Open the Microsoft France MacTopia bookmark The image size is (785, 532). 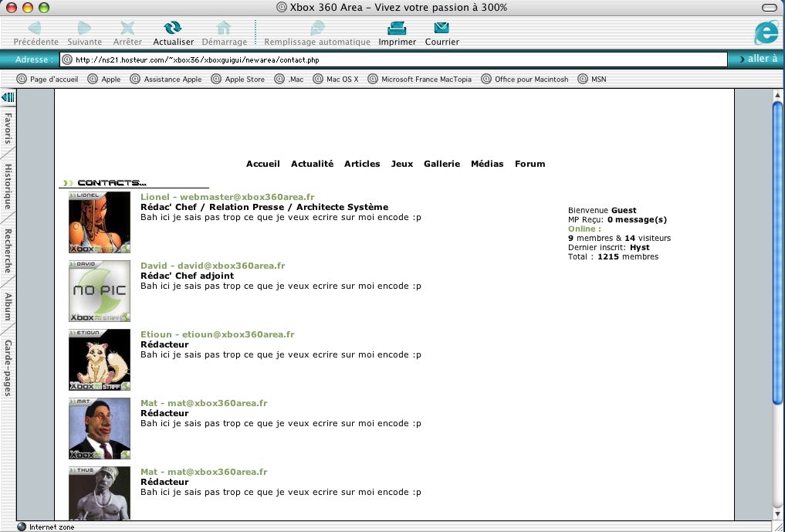click(420, 80)
